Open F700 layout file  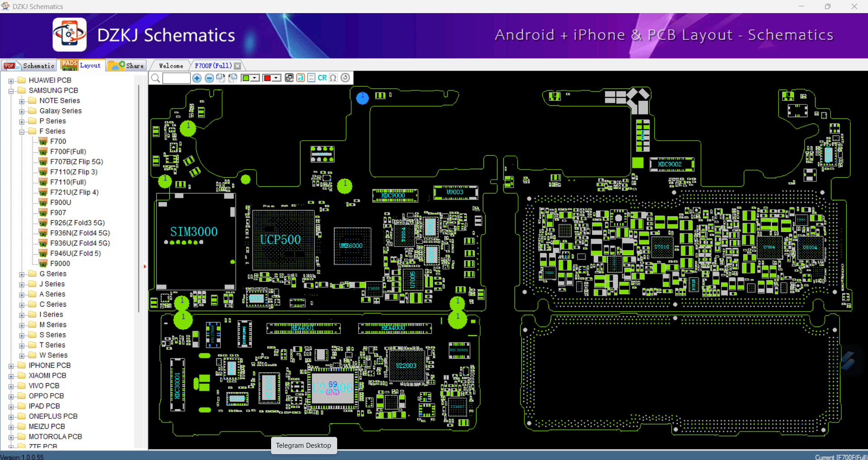tap(58, 141)
